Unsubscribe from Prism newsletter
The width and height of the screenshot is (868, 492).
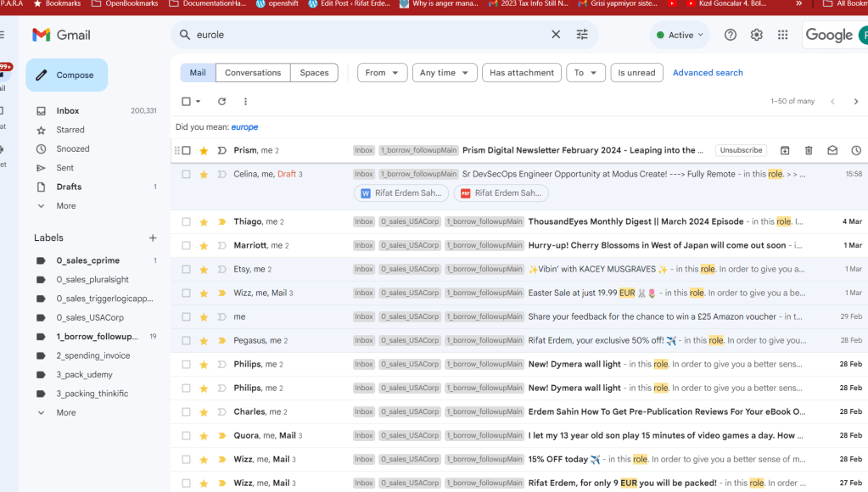[741, 150]
